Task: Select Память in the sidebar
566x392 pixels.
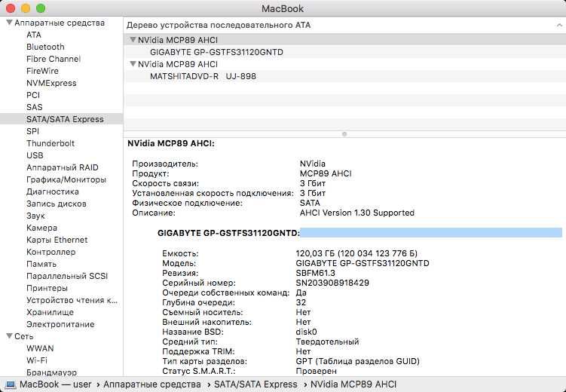Action: [x=41, y=264]
